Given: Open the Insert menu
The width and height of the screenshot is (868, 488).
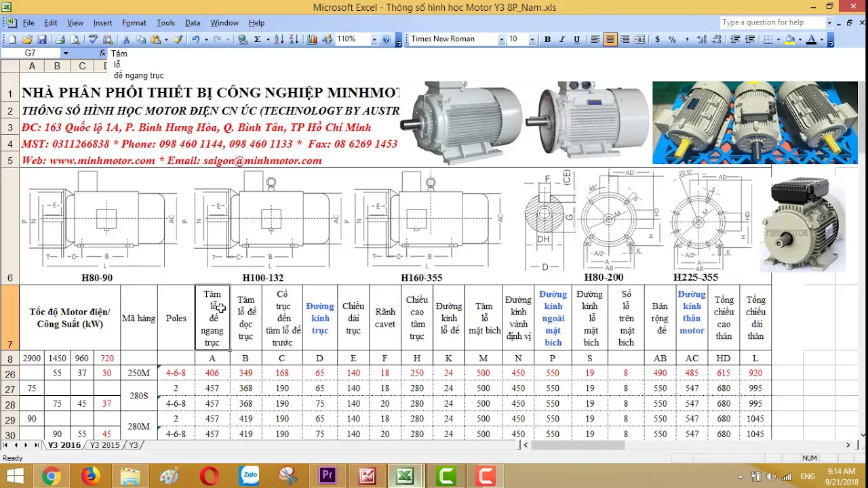Looking at the screenshot, I should [x=102, y=23].
